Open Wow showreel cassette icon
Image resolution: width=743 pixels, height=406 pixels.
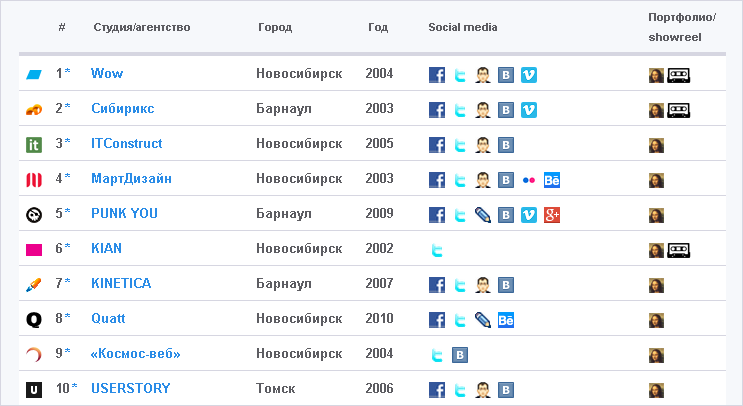click(679, 75)
